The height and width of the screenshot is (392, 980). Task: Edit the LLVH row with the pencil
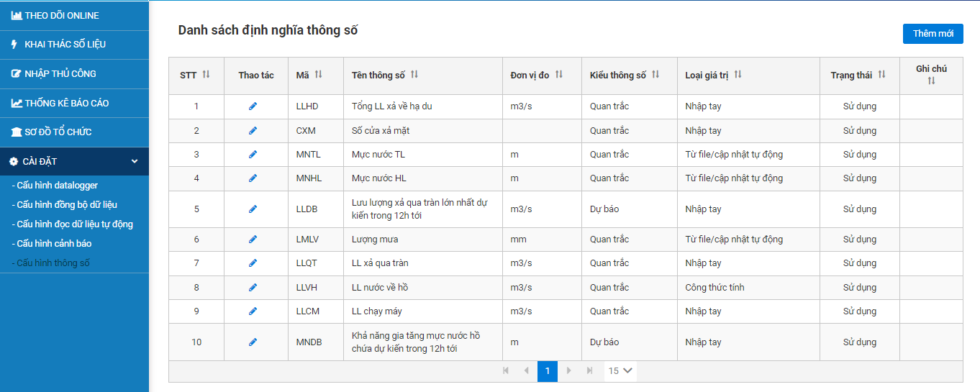coord(253,288)
